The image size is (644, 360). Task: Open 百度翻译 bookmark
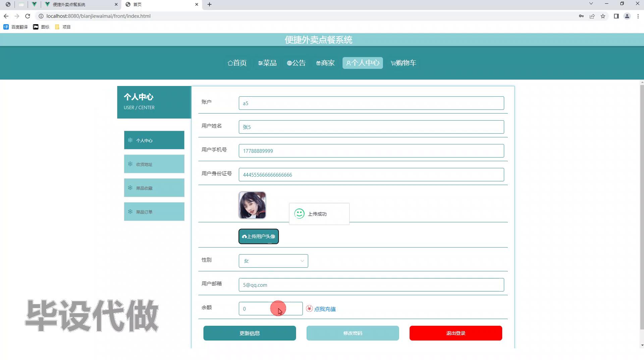(15, 27)
